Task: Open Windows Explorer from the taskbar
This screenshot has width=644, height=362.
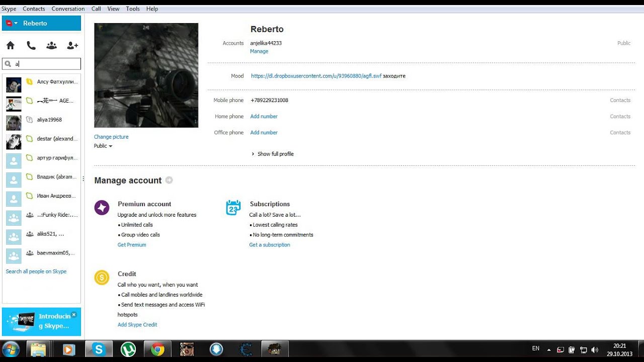Action: click(x=39, y=349)
